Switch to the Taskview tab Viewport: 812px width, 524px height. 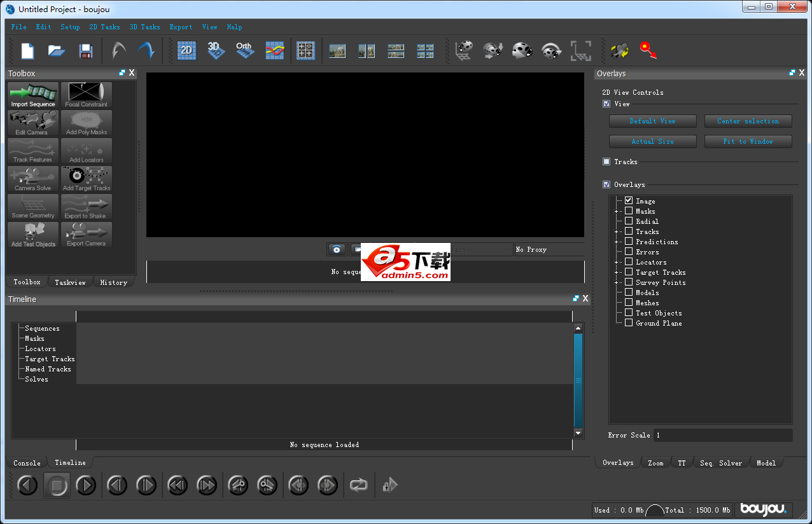70,282
